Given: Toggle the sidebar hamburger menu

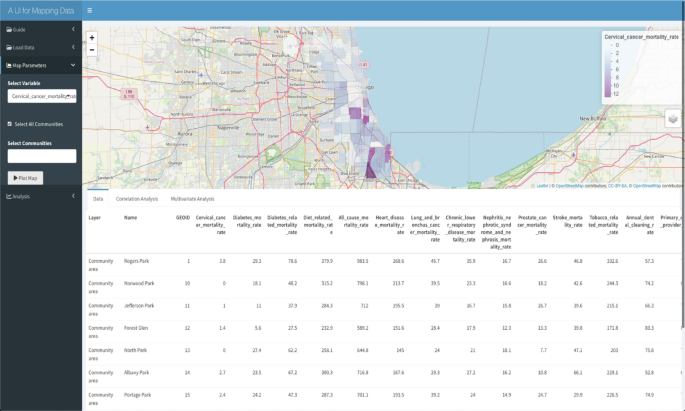Looking at the screenshot, I should (89, 10).
